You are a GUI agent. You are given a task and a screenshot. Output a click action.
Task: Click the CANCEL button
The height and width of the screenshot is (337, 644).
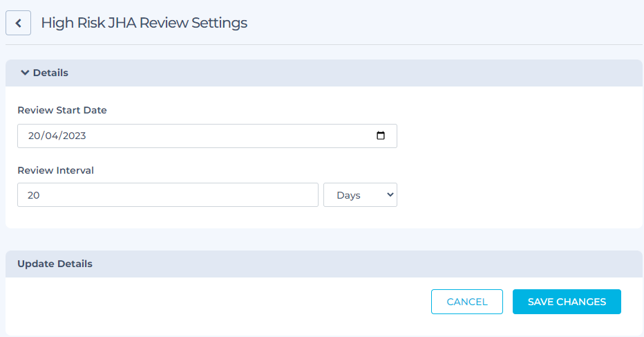click(x=467, y=302)
